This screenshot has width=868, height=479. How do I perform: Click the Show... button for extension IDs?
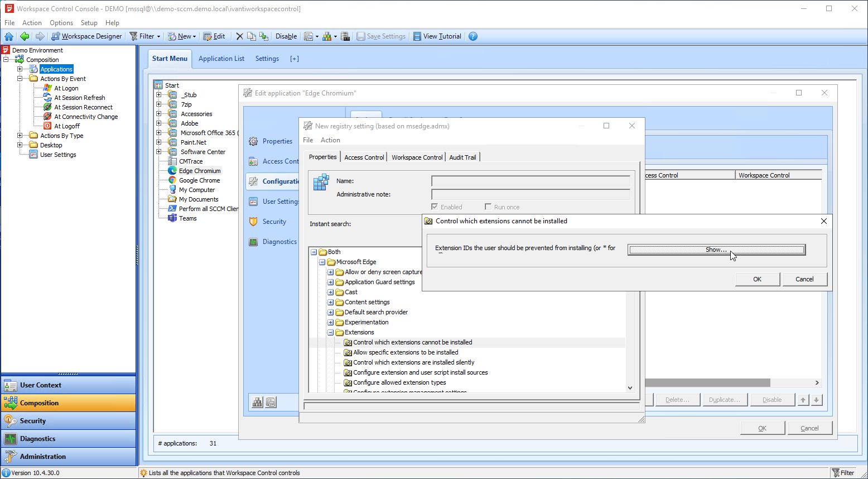click(716, 250)
